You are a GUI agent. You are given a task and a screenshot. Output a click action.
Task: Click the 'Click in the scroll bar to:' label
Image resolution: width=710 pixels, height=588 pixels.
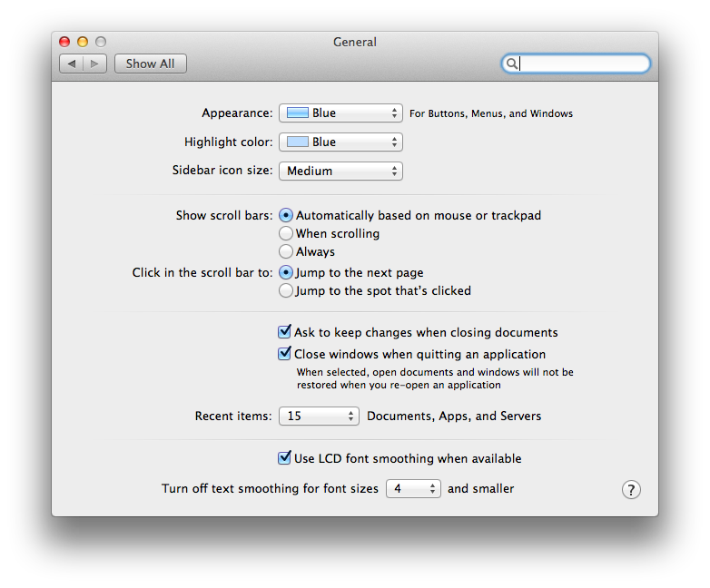(x=202, y=272)
